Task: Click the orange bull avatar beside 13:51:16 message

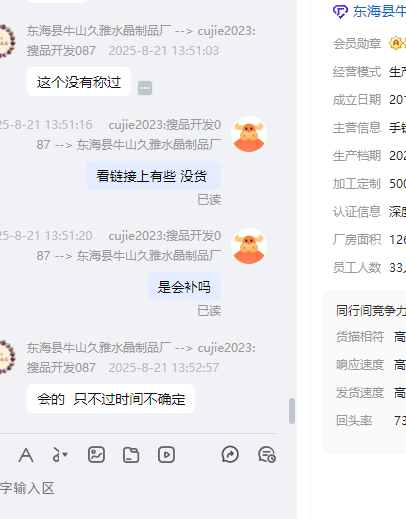Action: 249,134
